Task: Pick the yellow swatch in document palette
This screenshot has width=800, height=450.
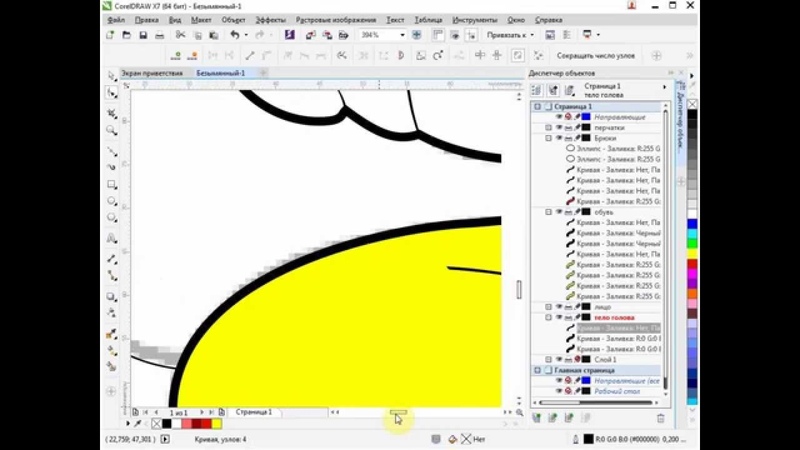Action: click(217, 423)
